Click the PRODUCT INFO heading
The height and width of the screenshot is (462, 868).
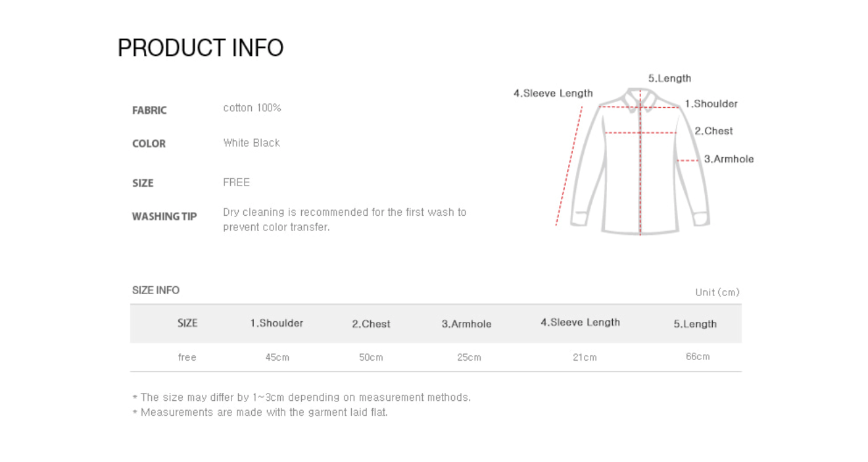click(200, 48)
